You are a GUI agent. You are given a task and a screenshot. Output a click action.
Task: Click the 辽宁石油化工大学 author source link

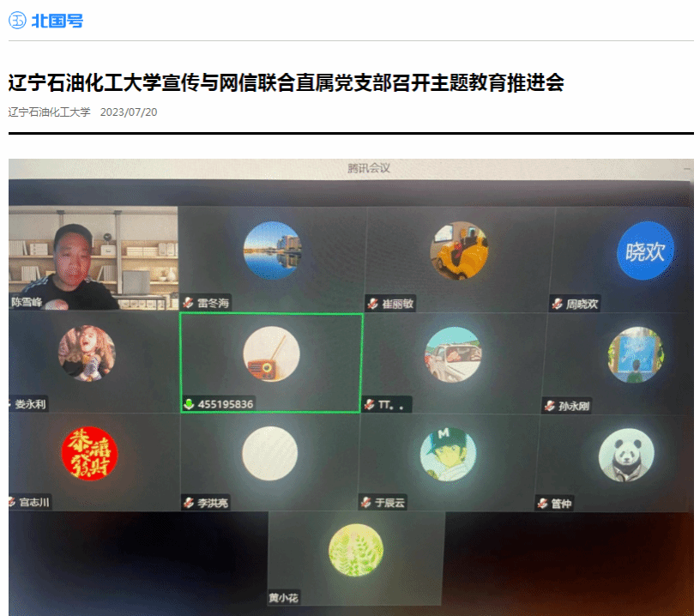(49, 112)
